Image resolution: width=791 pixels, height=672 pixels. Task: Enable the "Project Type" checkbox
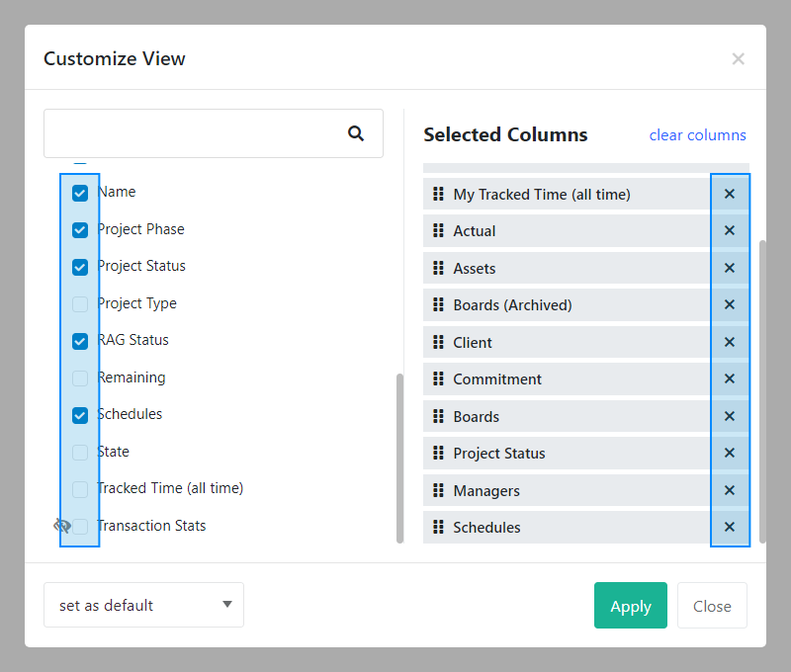tap(79, 303)
